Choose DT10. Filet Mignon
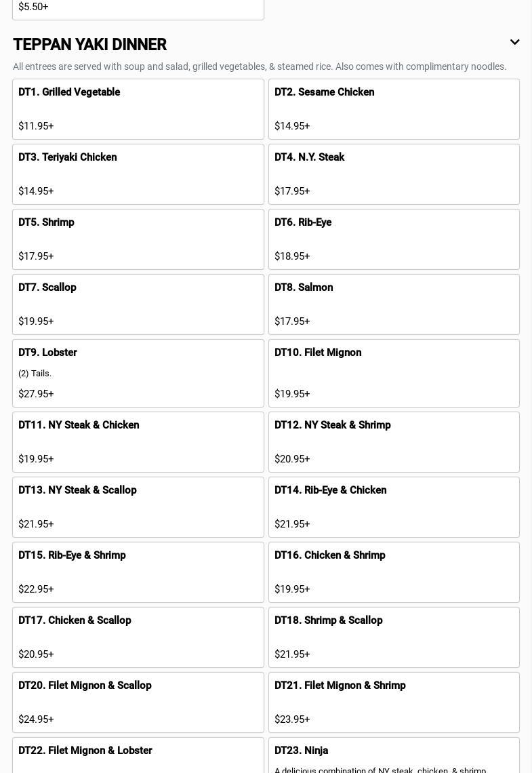532x773 pixels. point(394,373)
